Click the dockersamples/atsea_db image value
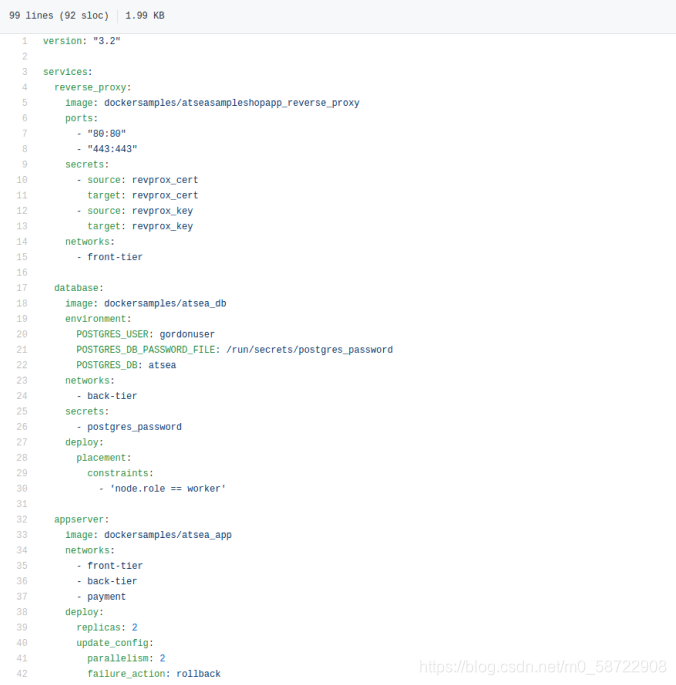Viewport: 676px width, 685px height. (165, 303)
